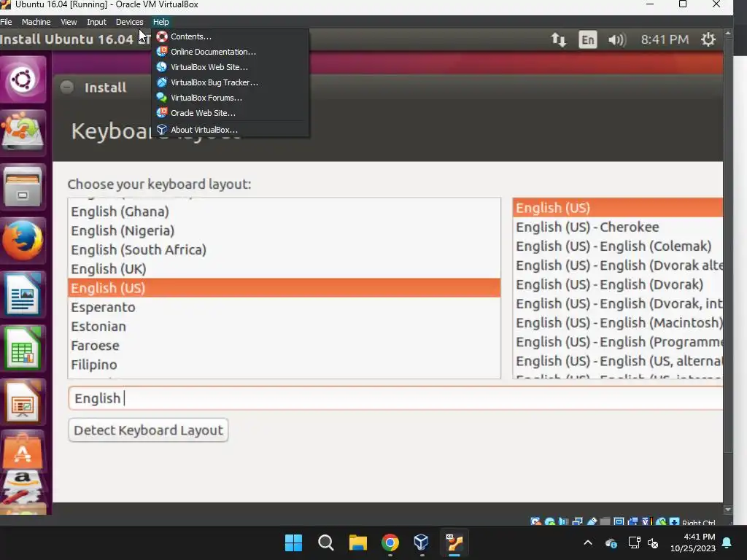
Task: Open the Ubuntu Dash search icon
Action: click(x=23, y=79)
